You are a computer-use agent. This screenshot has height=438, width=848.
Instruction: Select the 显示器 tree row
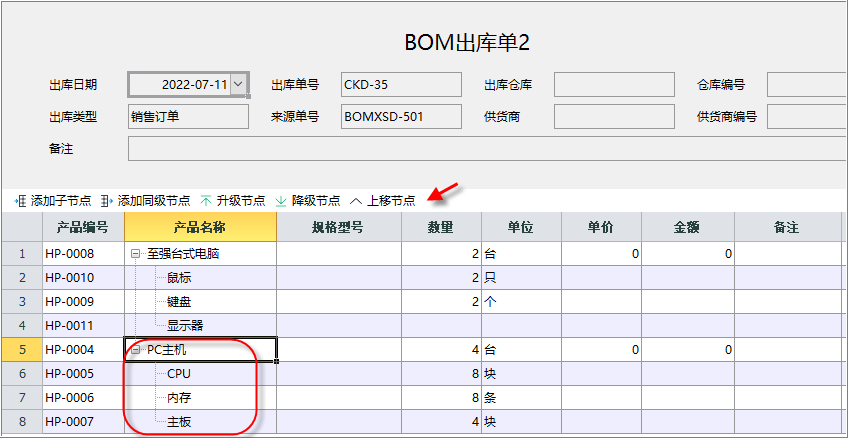tap(185, 326)
